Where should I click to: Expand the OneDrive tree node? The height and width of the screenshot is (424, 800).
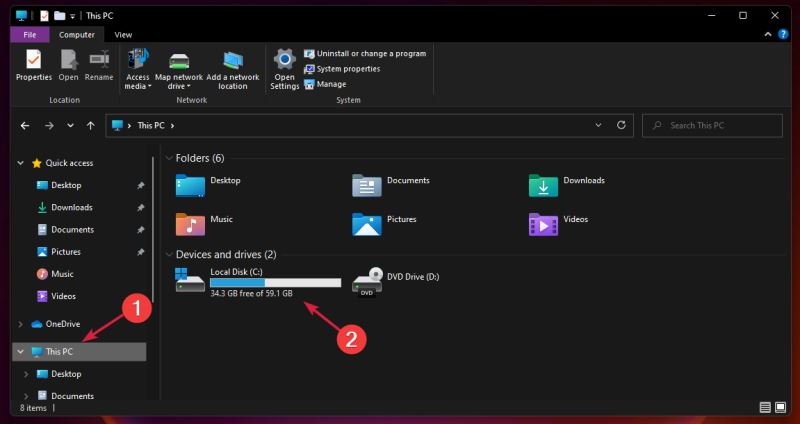point(21,324)
